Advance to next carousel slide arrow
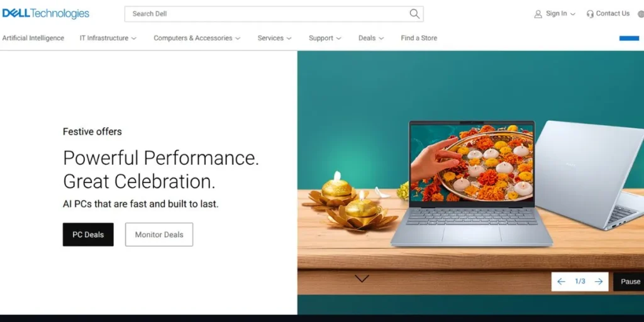The width and height of the screenshot is (644, 322). 599,281
